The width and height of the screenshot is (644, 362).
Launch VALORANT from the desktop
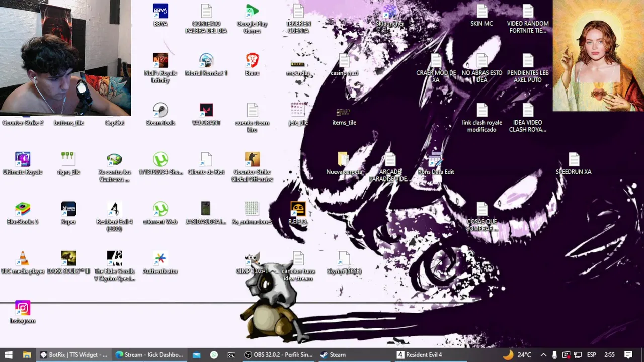point(206,114)
